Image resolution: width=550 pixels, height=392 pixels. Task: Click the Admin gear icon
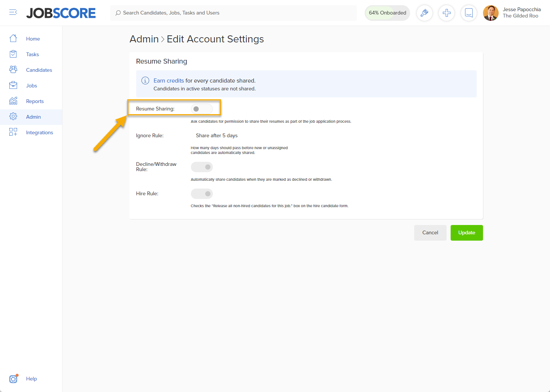coord(13,116)
